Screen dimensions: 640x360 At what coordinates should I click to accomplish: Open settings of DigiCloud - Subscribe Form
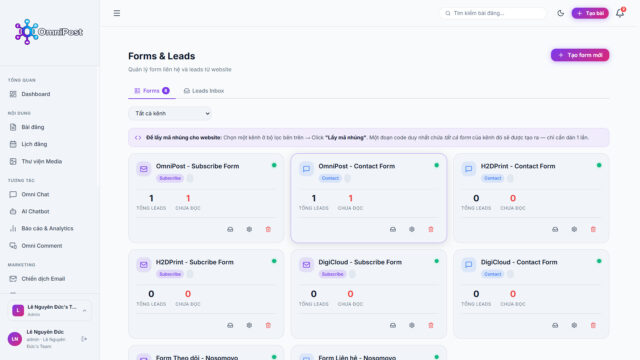tap(411, 325)
